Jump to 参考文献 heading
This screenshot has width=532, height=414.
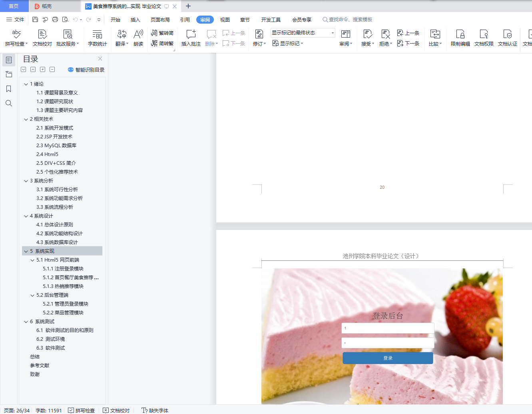[x=40, y=366]
